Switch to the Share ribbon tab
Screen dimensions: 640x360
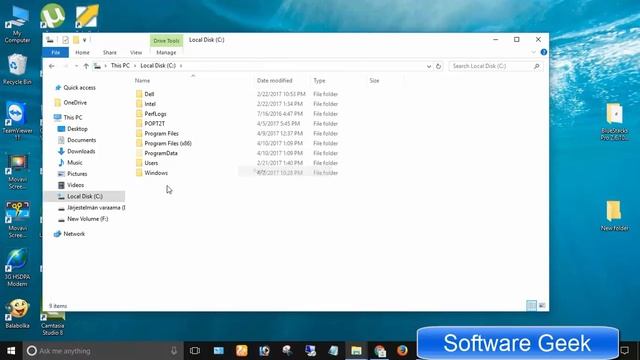[x=109, y=53]
